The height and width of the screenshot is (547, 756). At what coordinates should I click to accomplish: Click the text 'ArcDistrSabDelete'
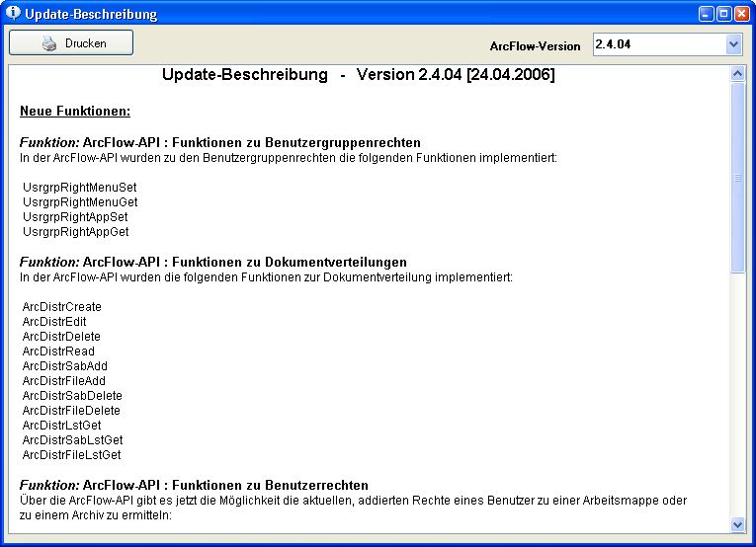click(72, 396)
